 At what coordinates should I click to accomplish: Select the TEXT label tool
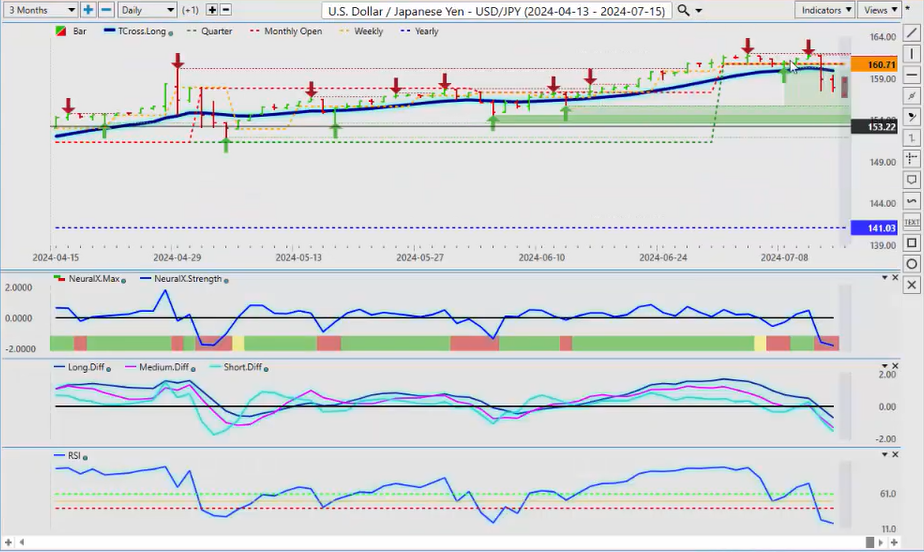click(912, 222)
